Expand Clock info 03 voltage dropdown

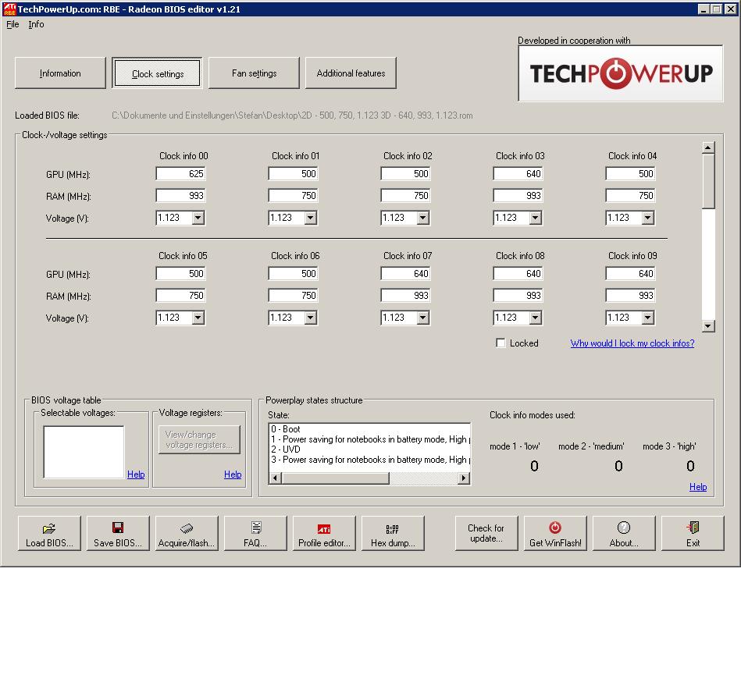pyautogui.click(x=536, y=218)
